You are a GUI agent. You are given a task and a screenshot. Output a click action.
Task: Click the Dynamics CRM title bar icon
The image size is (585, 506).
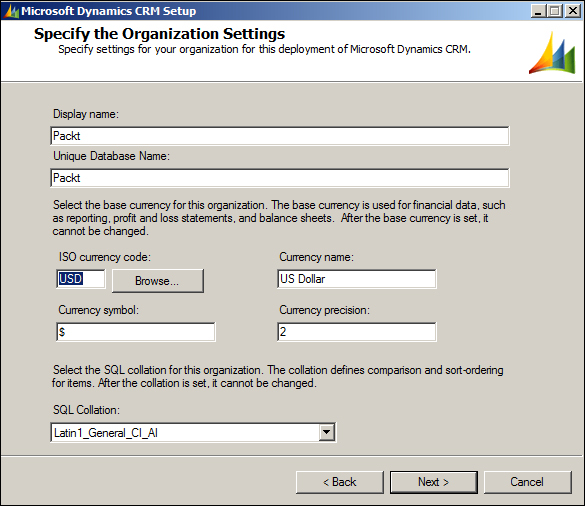click(11, 11)
